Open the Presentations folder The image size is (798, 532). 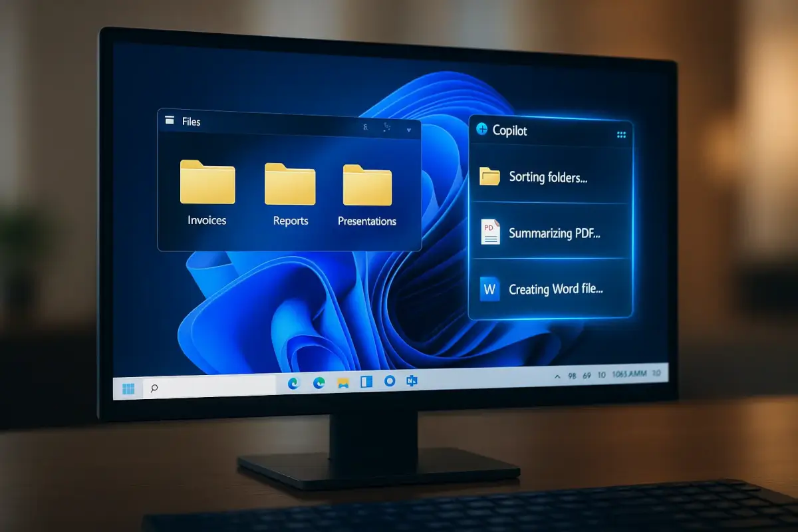coord(367,186)
